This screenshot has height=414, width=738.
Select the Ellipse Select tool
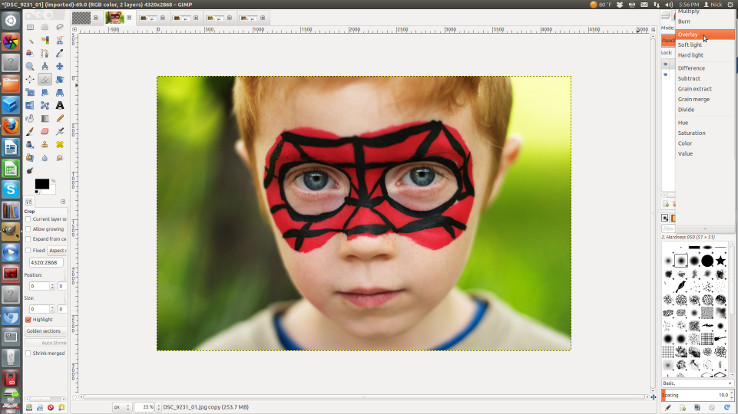click(x=45, y=27)
